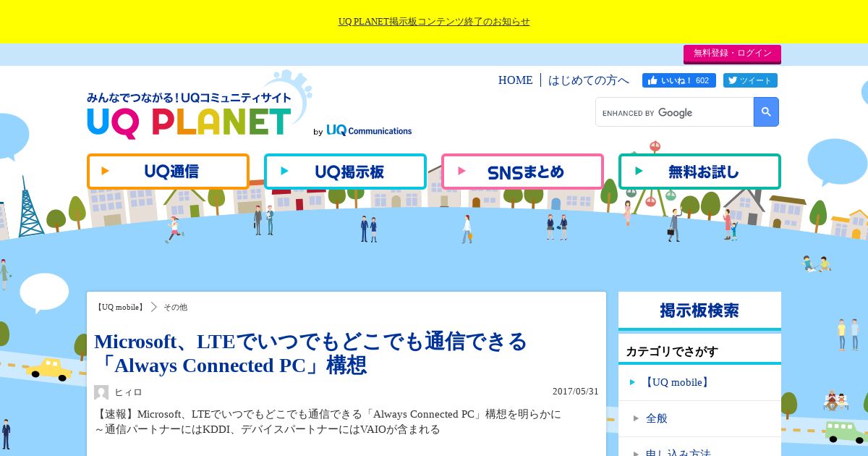The width and height of the screenshot is (868, 456).
Task: Open the Always Connected PC article title
Action: click(311, 353)
